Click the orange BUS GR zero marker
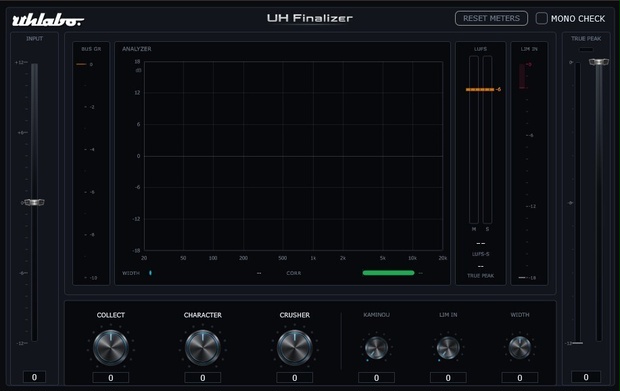The width and height of the screenshot is (620, 391). [81, 64]
